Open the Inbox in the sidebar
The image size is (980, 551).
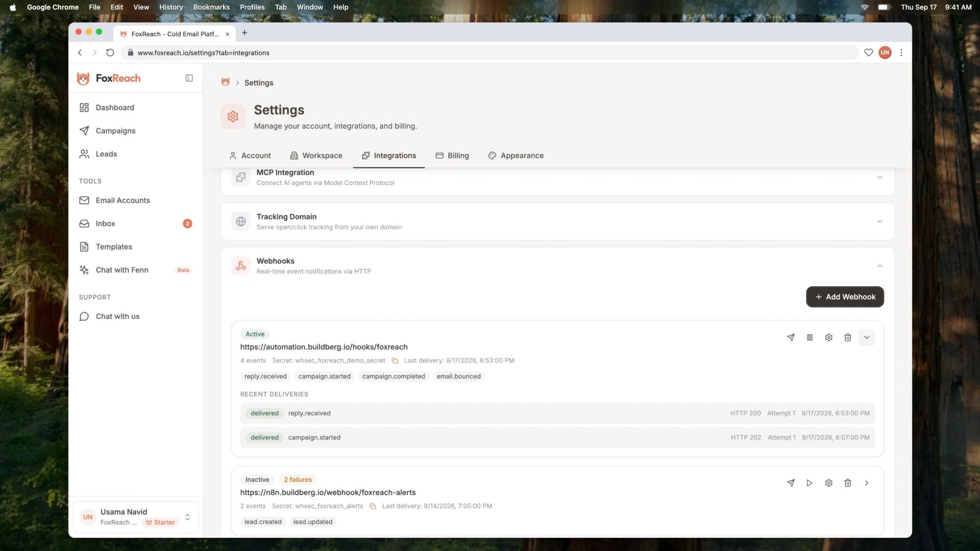point(136,223)
